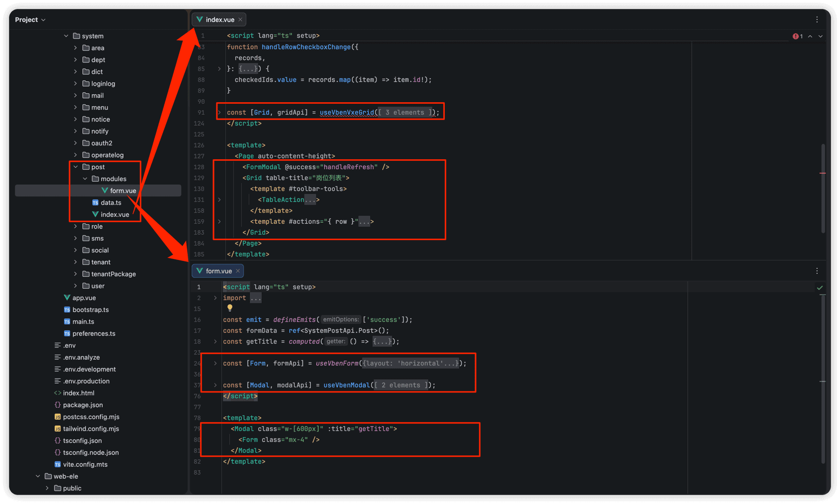Collapse the modules folder

click(x=85, y=179)
